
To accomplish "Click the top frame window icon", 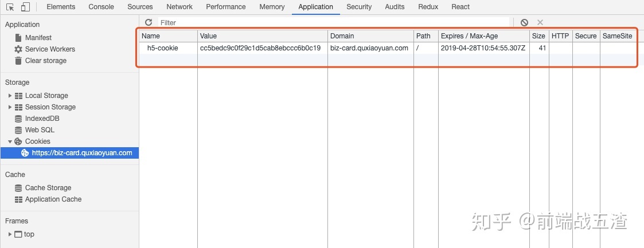I will pyautogui.click(x=18, y=234).
